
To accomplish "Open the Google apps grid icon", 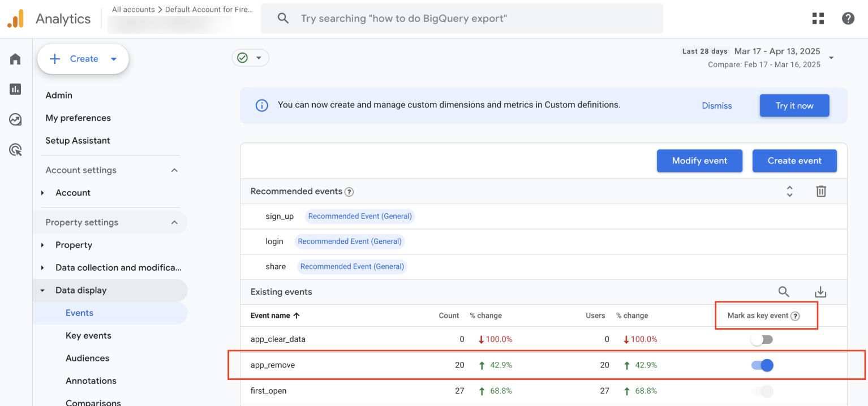I will click(818, 18).
